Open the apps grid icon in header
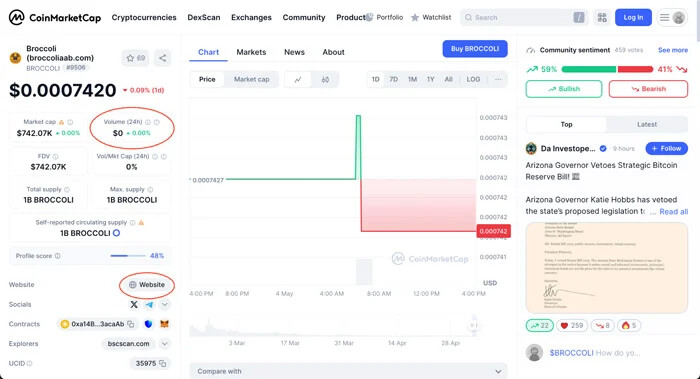 coord(602,17)
